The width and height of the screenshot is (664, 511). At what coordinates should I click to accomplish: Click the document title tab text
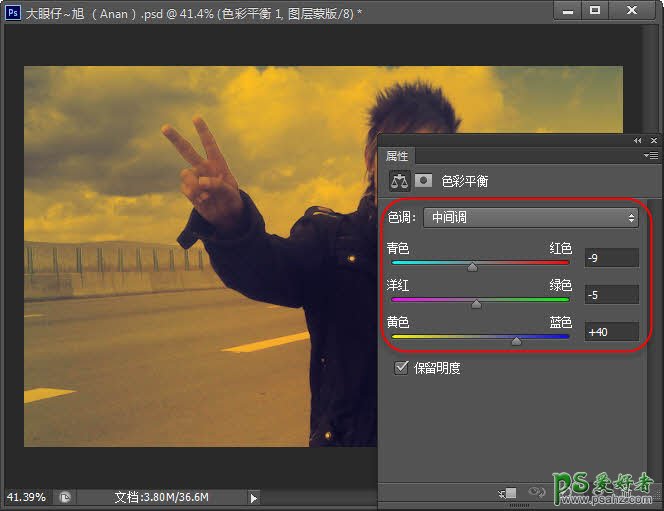click(190, 11)
